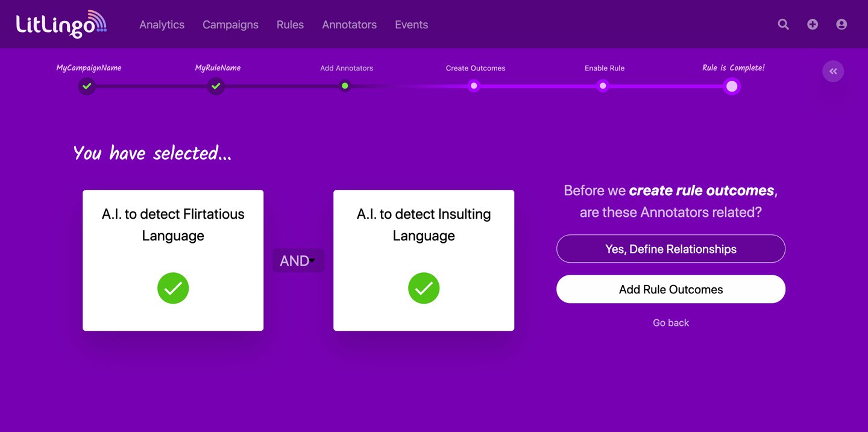Jump to Enable Rule step dot
Viewport: 868px width, 432px height.
pos(603,86)
